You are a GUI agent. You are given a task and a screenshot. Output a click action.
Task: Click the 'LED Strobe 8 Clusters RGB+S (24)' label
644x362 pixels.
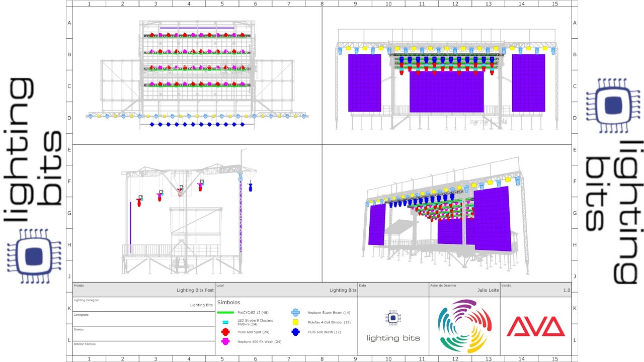tap(255, 322)
